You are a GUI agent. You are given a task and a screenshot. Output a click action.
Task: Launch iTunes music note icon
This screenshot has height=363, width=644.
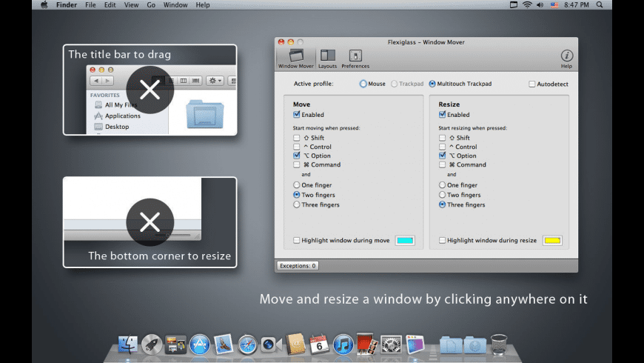(x=343, y=344)
